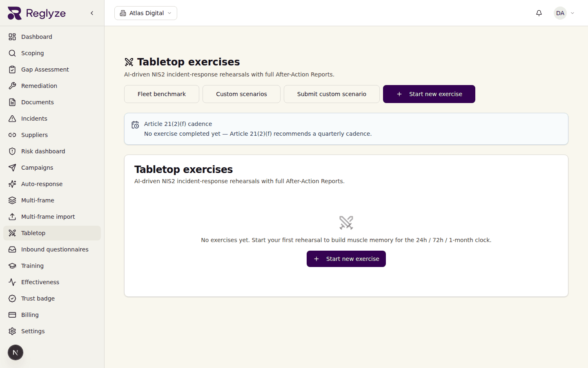Select Risk dashboard menu item
The width and height of the screenshot is (588, 368).
click(52, 151)
